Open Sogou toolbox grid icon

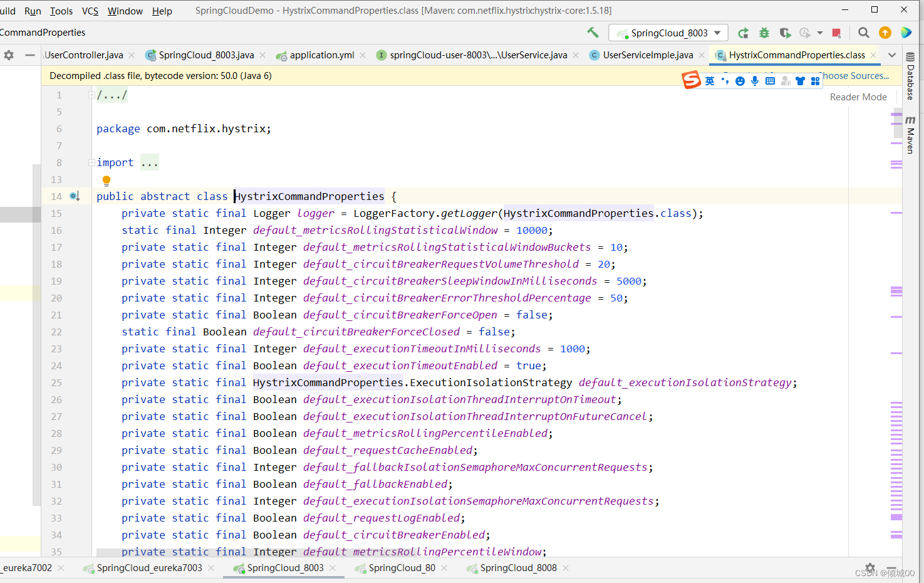click(815, 81)
